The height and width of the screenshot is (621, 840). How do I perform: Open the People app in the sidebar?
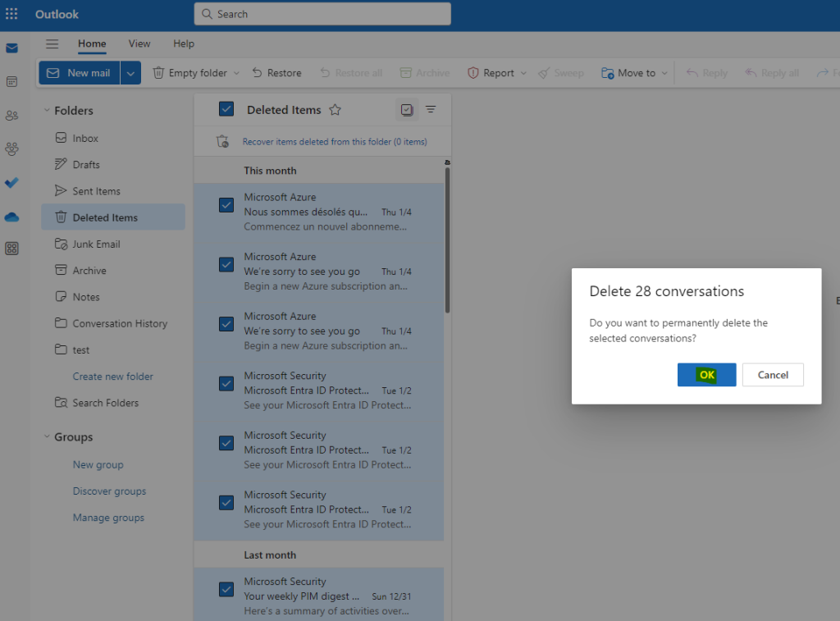(x=11, y=115)
